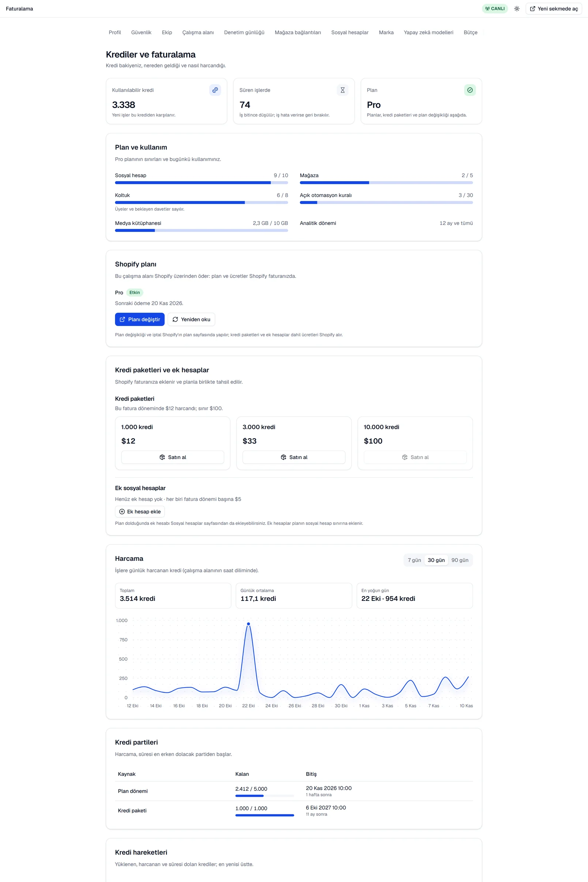The image size is (588, 882).
Task: Click the En yoğun gün stat card
Action: click(415, 595)
